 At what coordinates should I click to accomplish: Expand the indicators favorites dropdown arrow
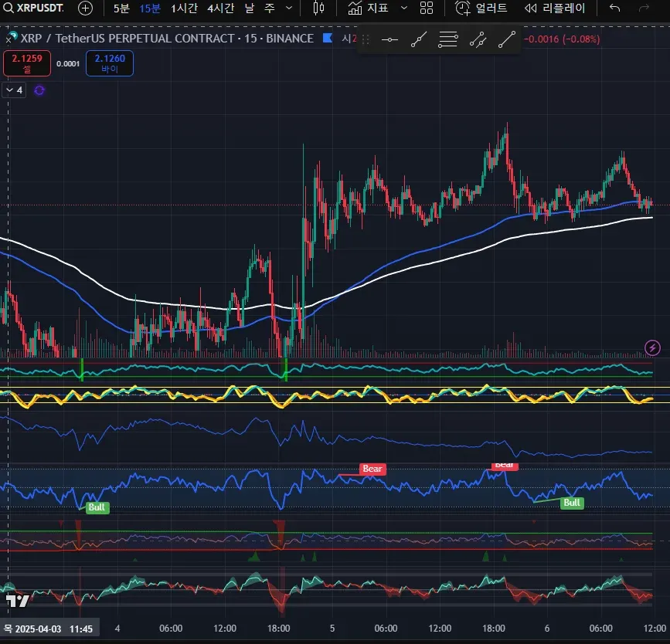(403, 8)
